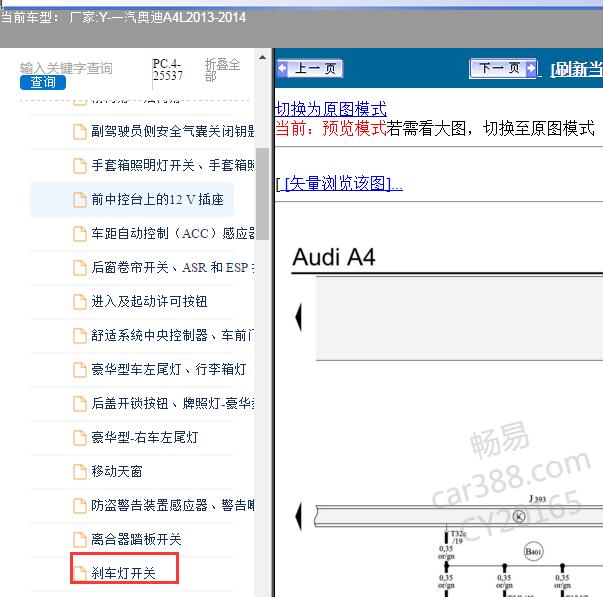Click the sidebar scroll-up arrow
This screenshot has height=597, width=603.
tap(262, 57)
